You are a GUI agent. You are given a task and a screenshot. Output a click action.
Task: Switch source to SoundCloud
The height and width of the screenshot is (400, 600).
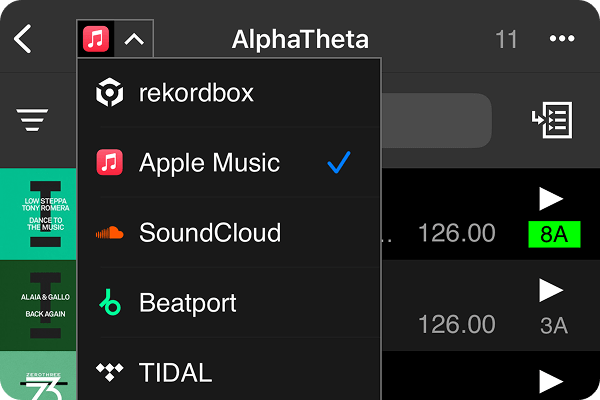click(x=209, y=233)
